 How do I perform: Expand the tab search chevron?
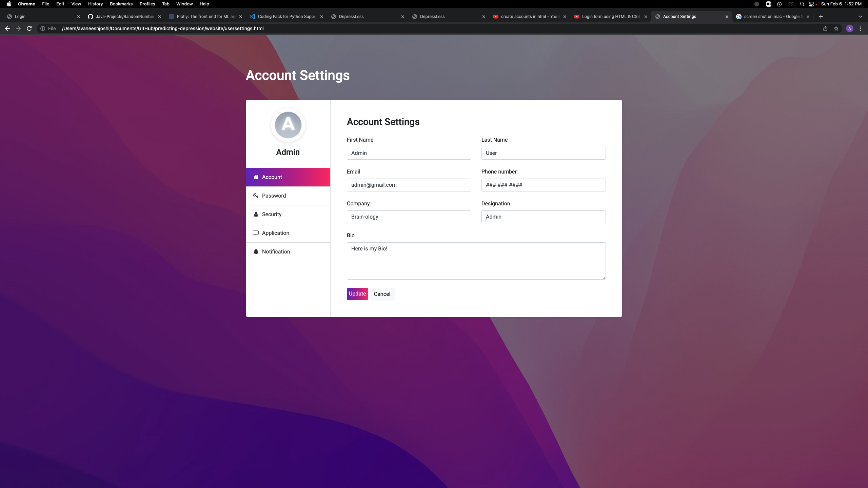click(860, 16)
